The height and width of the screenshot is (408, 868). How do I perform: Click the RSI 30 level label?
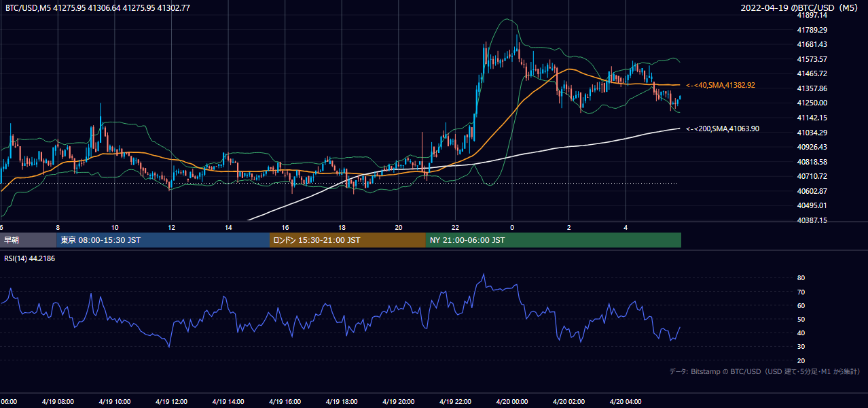(801, 347)
